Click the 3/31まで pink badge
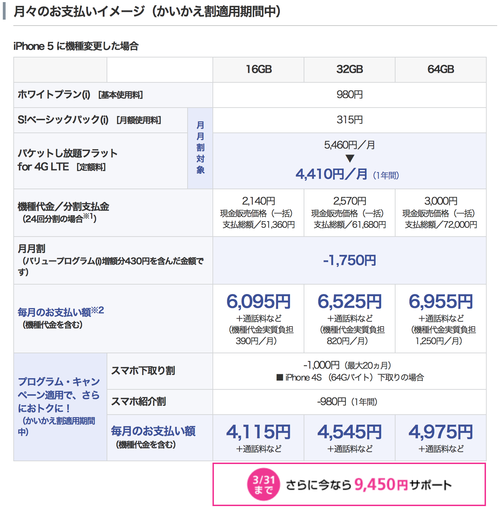 click(263, 484)
